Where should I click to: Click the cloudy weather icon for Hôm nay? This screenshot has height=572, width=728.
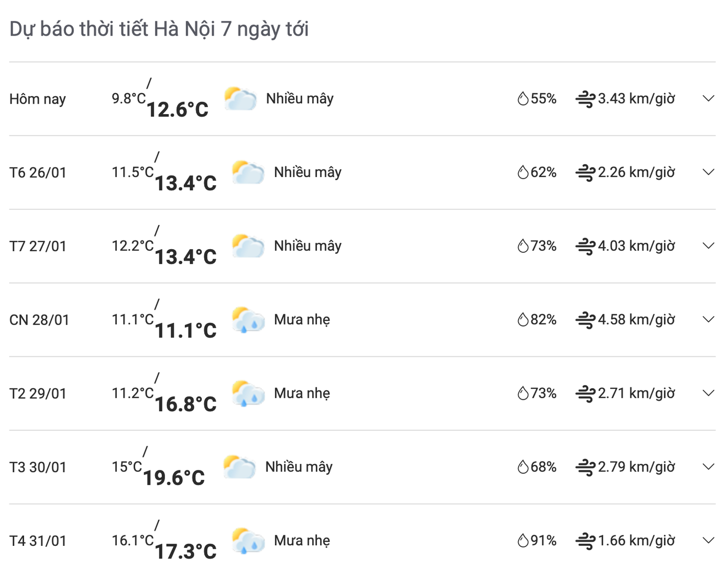(x=240, y=99)
